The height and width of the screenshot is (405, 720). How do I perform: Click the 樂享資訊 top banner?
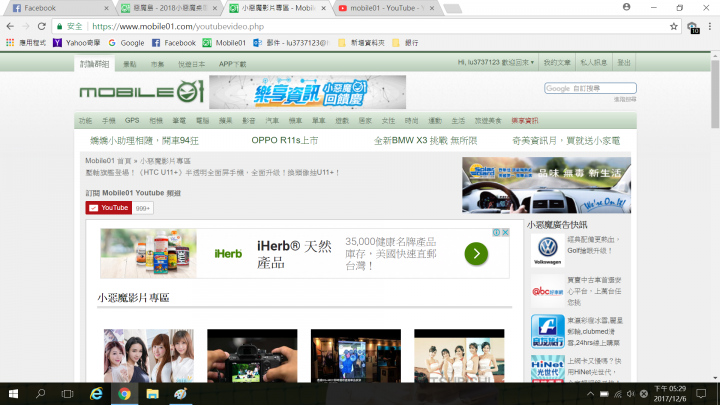tap(307, 92)
